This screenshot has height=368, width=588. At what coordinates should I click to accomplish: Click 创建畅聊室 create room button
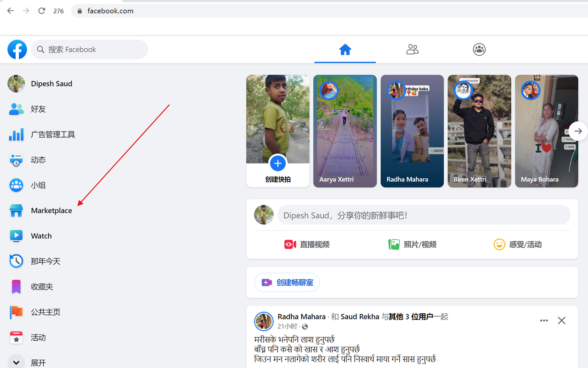[x=287, y=283]
